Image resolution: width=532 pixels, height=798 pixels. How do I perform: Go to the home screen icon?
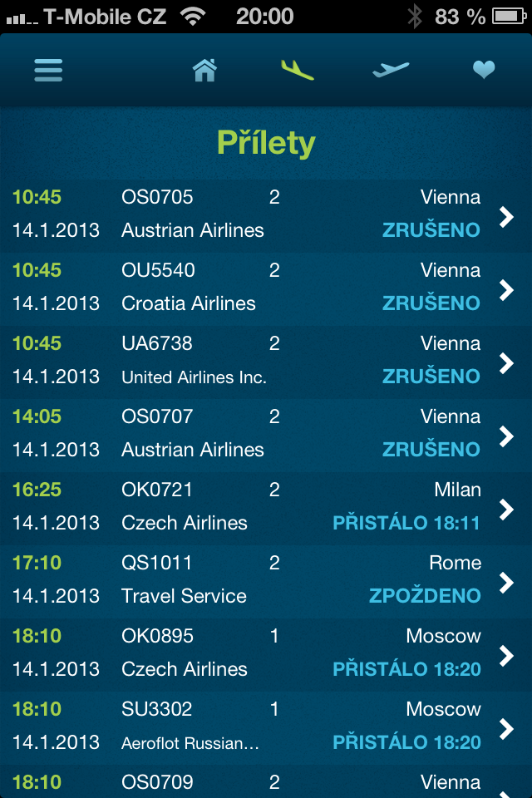pos(204,70)
